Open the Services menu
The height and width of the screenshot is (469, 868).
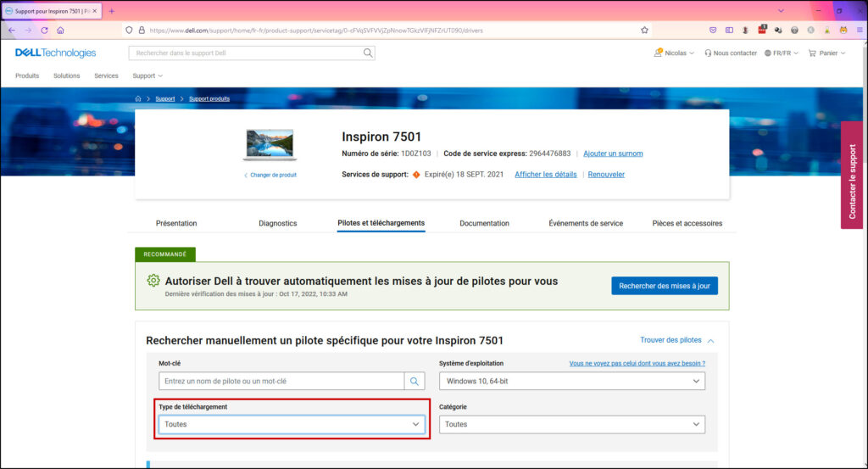[x=106, y=75]
